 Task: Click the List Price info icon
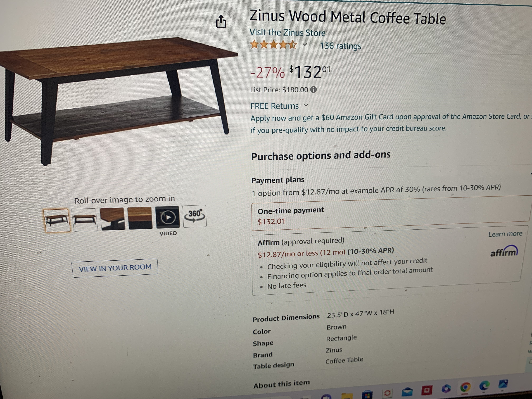(x=313, y=89)
